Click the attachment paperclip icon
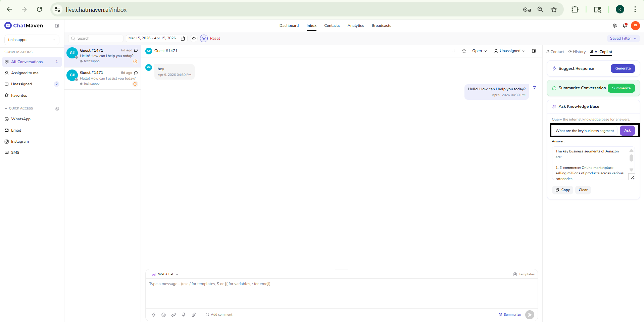The image size is (644, 322). tap(194, 315)
